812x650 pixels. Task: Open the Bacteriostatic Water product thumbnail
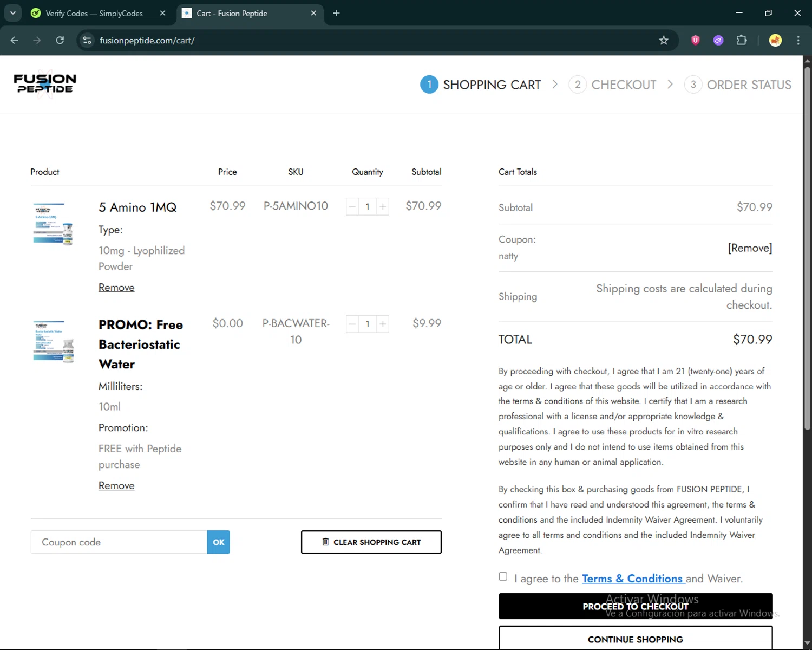[x=53, y=341]
